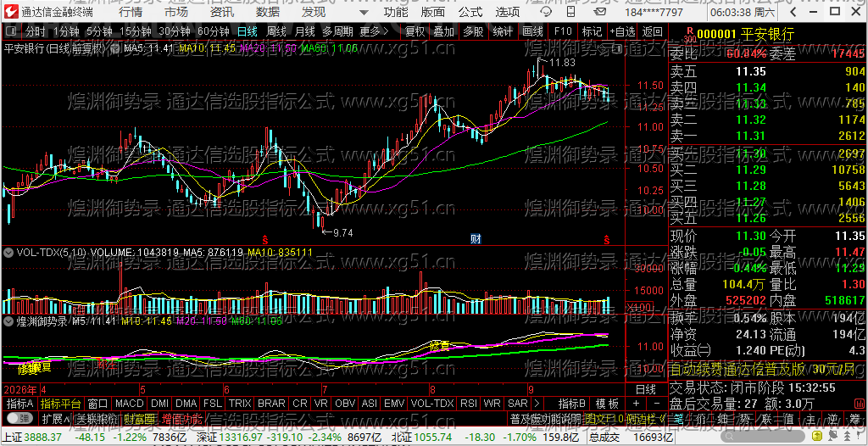Image resolution: width=868 pixels, height=446 pixels.
Task: Collapse the VOL-TDX indicator panel chevron
Action: [8, 252]
